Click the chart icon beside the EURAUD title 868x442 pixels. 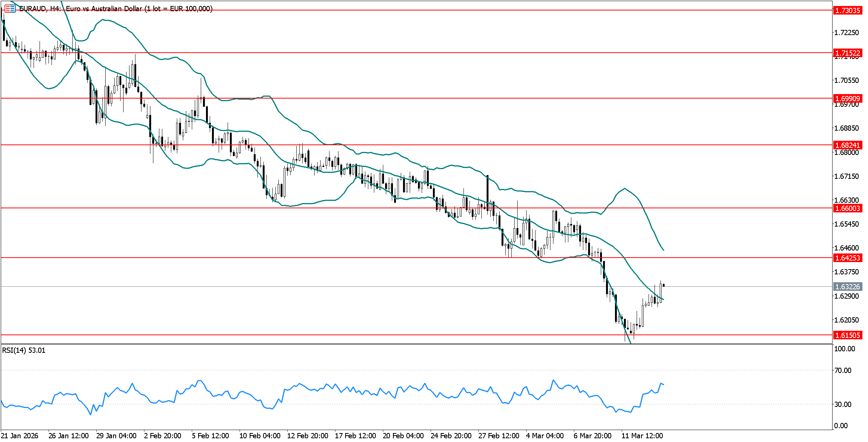[x=10, y=8]
